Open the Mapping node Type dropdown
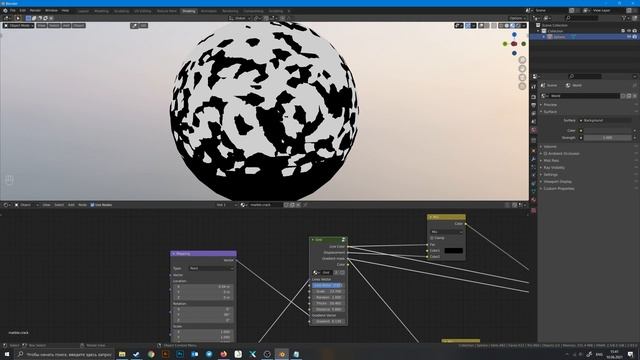This screenshot has height=360, width=640. click(x=211, y=269)
